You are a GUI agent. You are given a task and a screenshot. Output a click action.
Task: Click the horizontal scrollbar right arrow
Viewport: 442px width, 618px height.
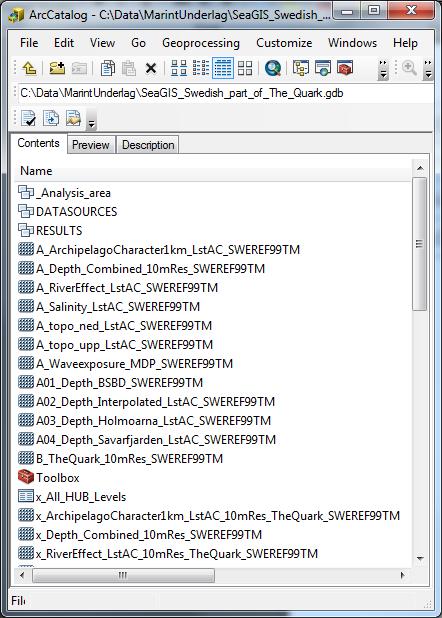pos(403,575)
